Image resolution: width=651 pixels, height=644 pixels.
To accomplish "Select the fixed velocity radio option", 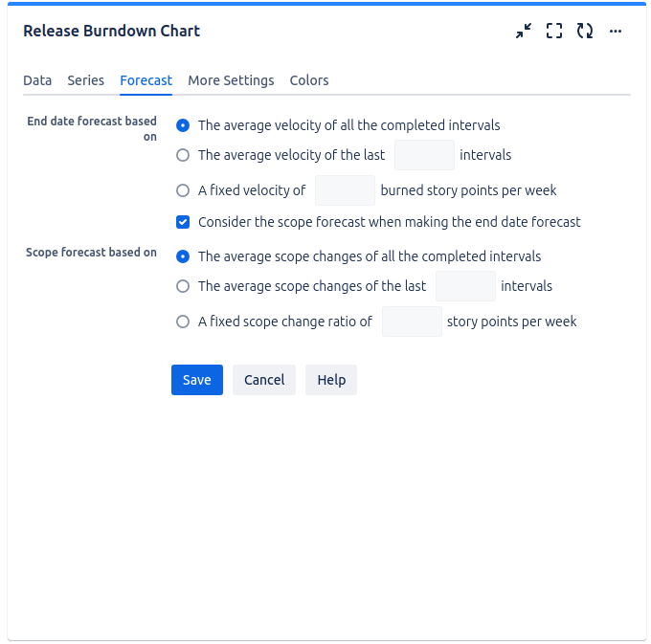I will pos(183,190).
